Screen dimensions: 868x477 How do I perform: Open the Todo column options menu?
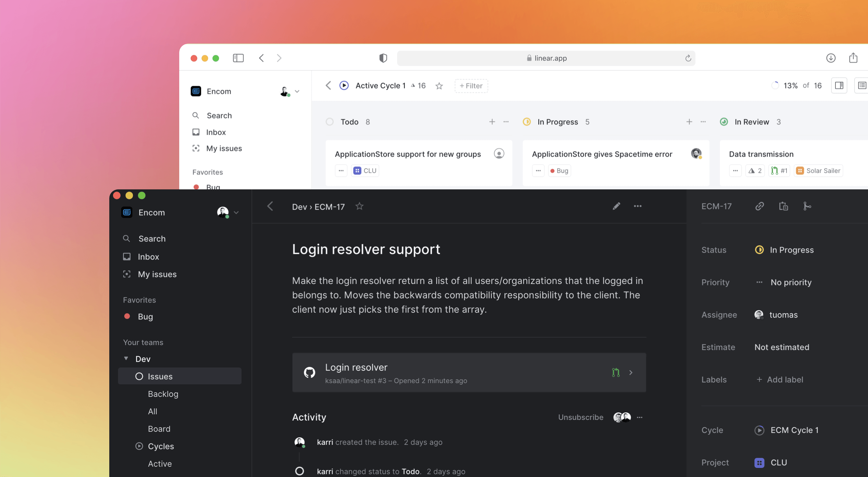[506, 122]
